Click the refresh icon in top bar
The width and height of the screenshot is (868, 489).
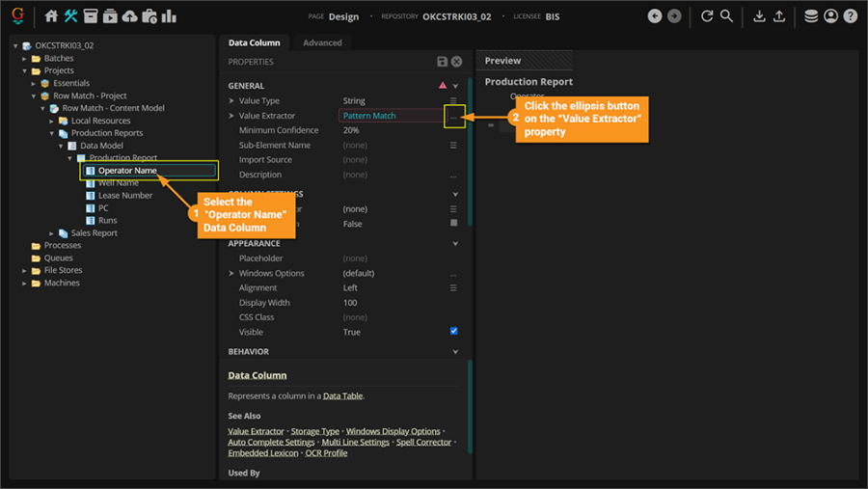tap(707, 16)
